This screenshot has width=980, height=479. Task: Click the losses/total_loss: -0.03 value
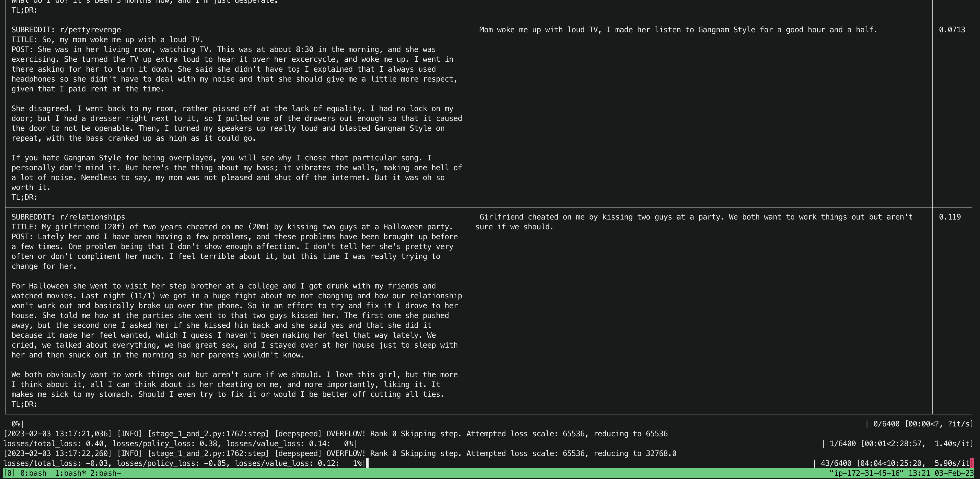[x=57, y=463]
